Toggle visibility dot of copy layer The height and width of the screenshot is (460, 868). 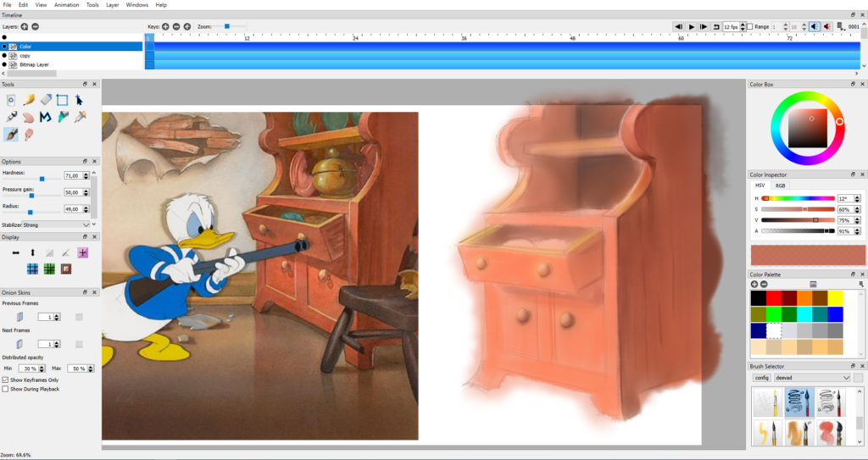(4, 55)
